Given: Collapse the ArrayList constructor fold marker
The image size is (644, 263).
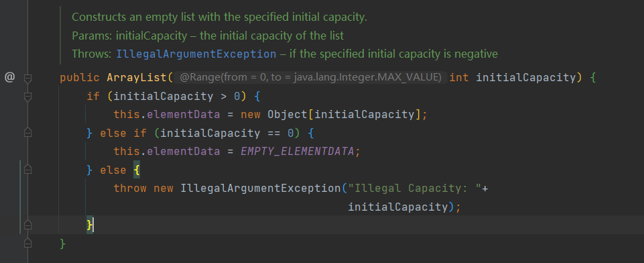Looking at the screenshot, I should point(28,78).
